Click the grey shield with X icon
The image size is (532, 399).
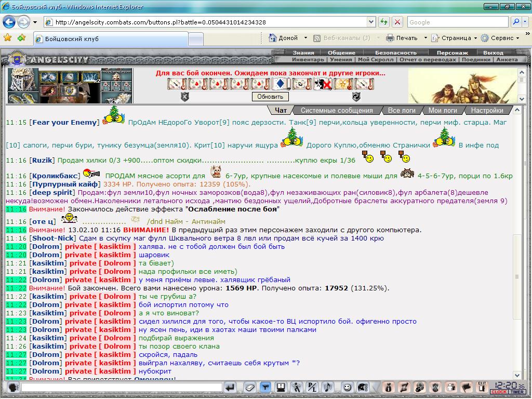[184, 97]
